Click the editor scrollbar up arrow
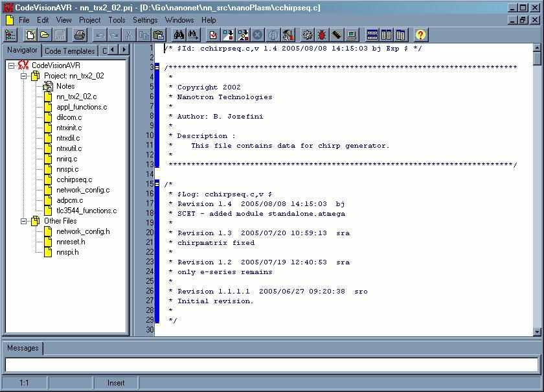 click(x=537, y=47)
